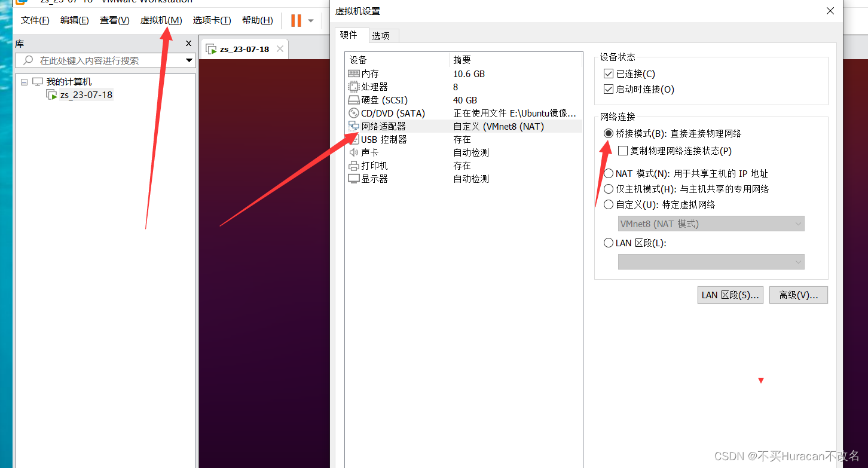This screenshot has height=468, width=868.
Task: Switch to the 选项 tab
Action: 384,36
